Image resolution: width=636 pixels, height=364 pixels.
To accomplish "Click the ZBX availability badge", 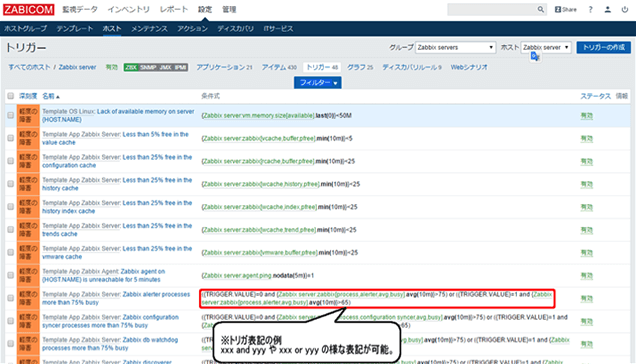I will (131, 67).
